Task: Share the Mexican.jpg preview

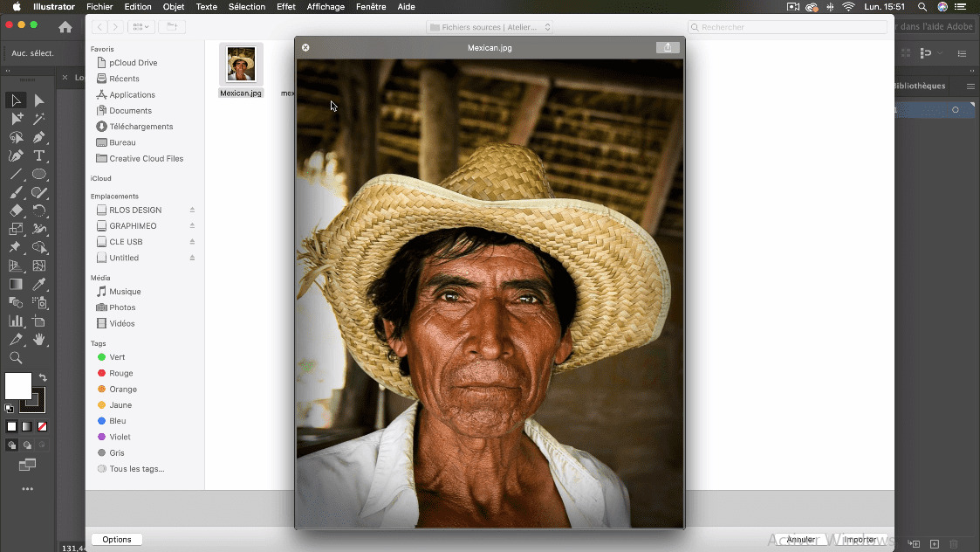Action: (668, 47)
